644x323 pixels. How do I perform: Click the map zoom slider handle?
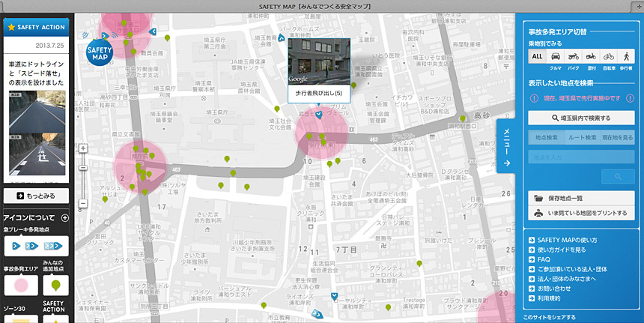coord(83,168)
